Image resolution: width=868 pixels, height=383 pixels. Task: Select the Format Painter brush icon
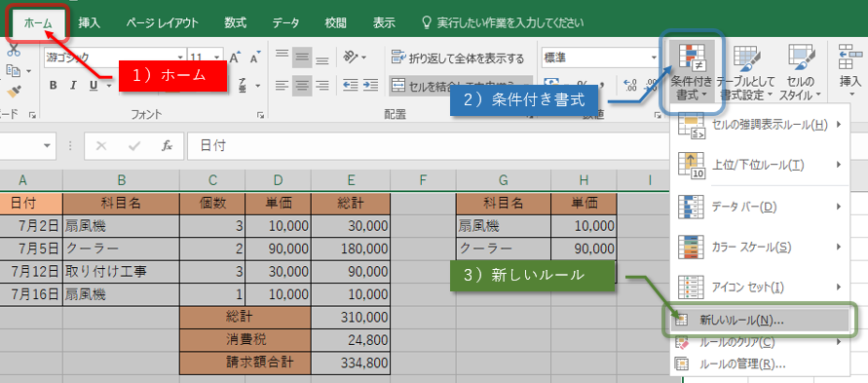coord(15,92)
